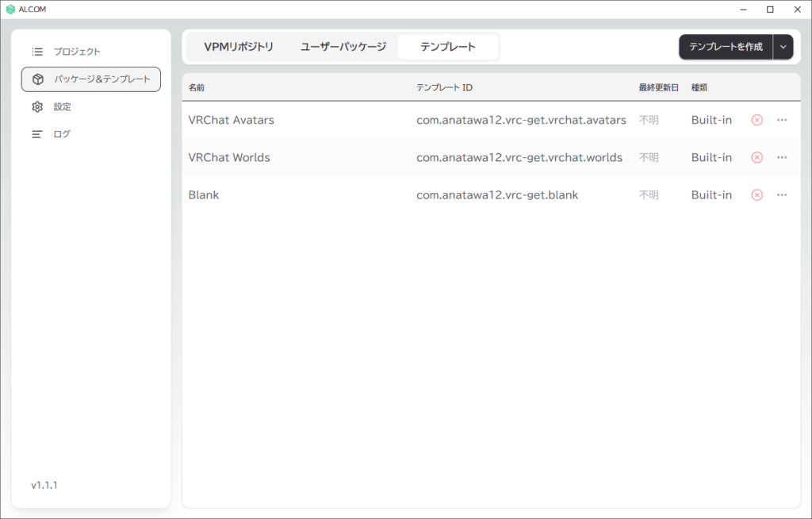The height and width of the screenshot is (519, 812).
Task: Click remove icon for VRChat Avatars
Action: coord(757,121)
